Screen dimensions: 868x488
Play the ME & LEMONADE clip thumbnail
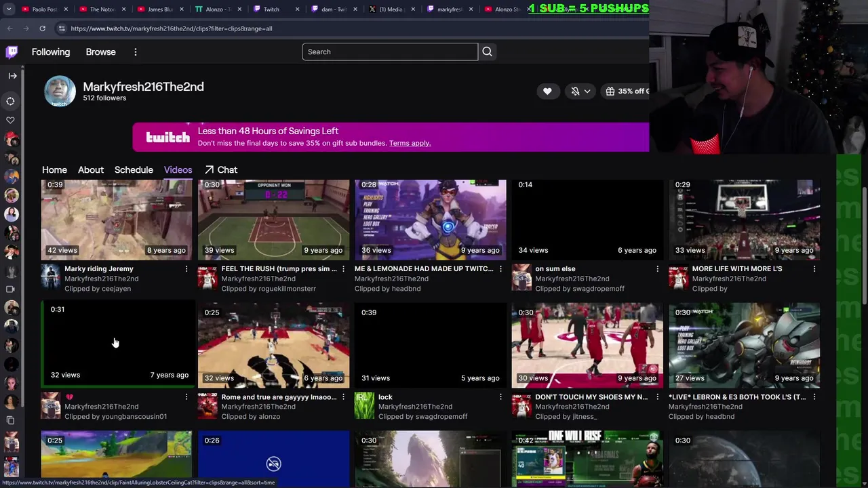coord(430,220)
